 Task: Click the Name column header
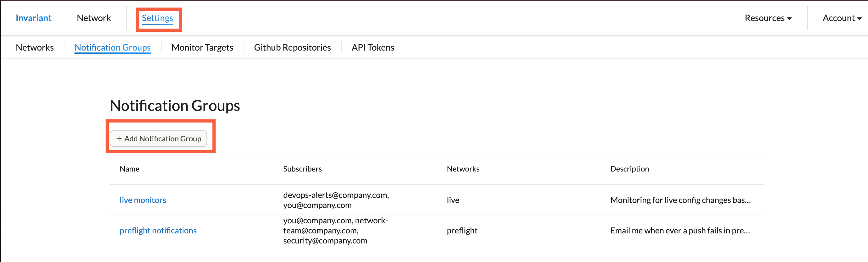pyautogui.click(x=129, y=169)
